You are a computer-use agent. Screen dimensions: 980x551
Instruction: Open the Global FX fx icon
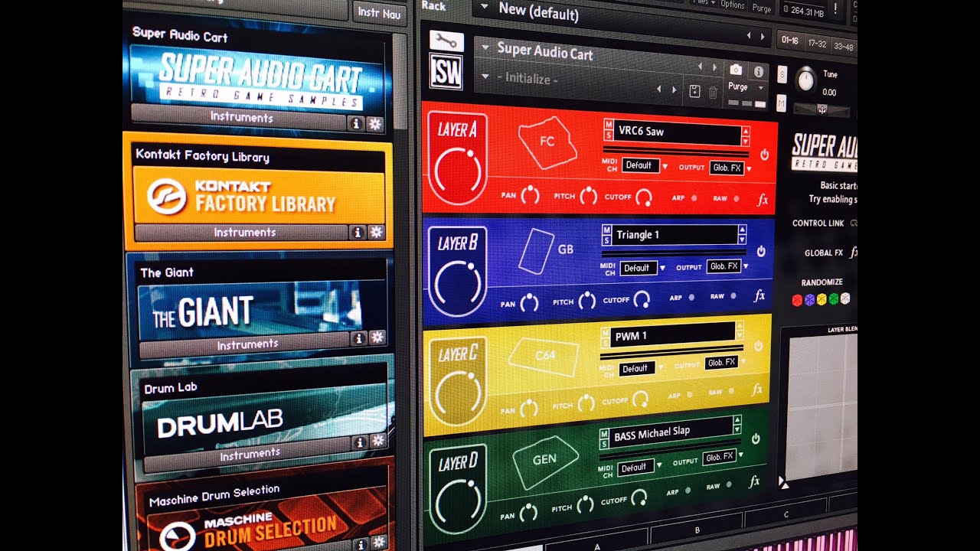854,252
